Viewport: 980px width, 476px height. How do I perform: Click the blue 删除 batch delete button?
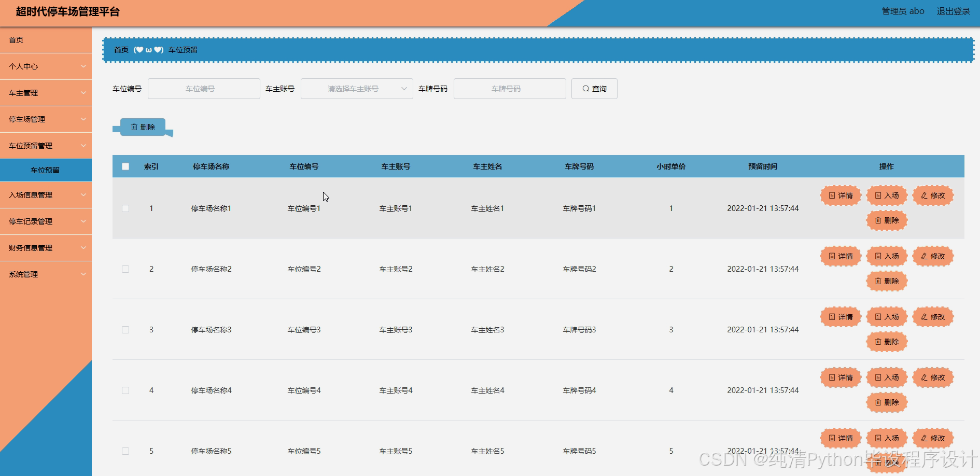click(x=143, y=127)
